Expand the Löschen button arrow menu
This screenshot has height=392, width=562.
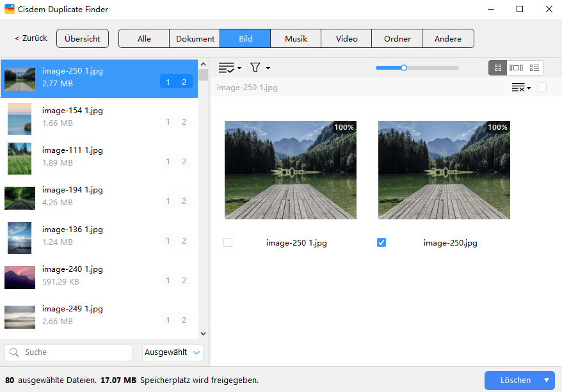[547, 380]
